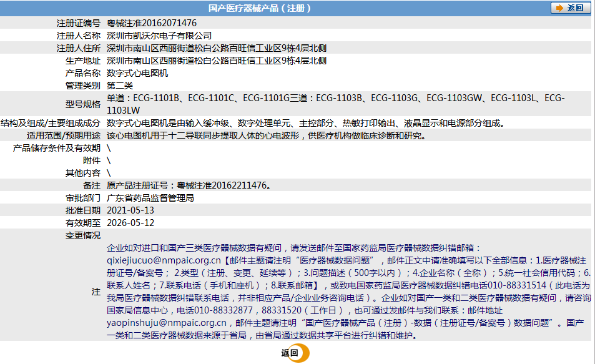This screenshot has height=364, width=595.
Task: Click the label 适用范围/预期用途
Action: tap(64, 135)
